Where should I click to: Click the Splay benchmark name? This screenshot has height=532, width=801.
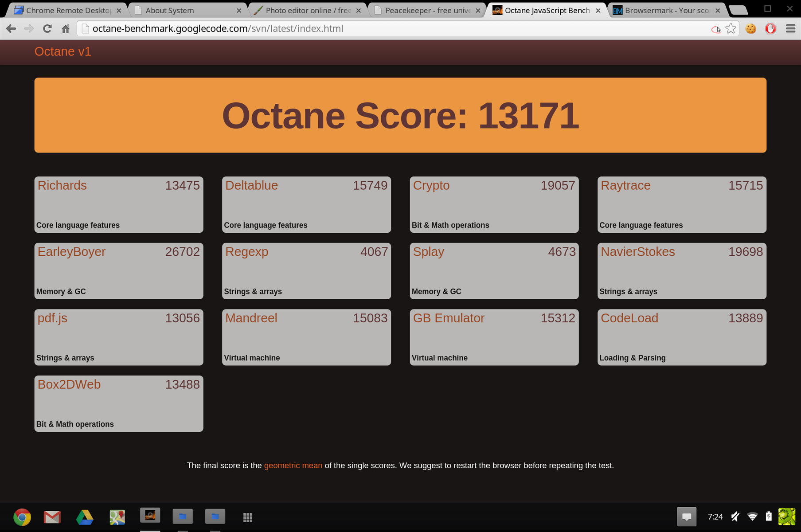tap(429, 252)
